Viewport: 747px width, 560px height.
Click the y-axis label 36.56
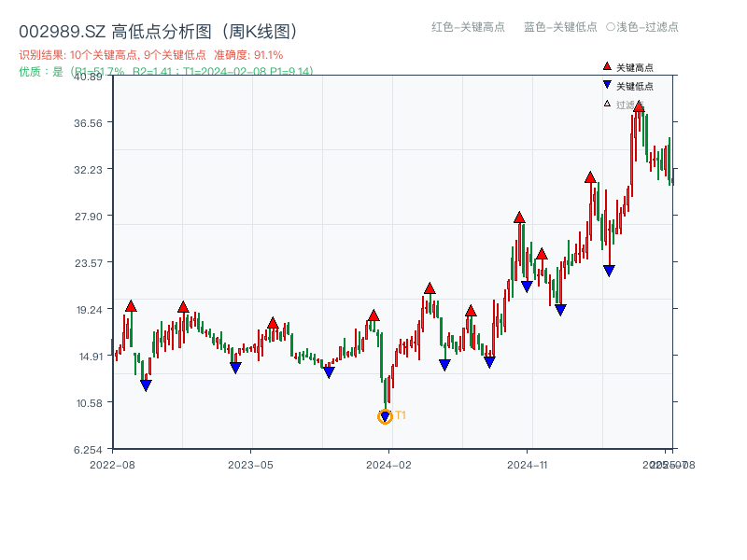(x=88, y=123)
